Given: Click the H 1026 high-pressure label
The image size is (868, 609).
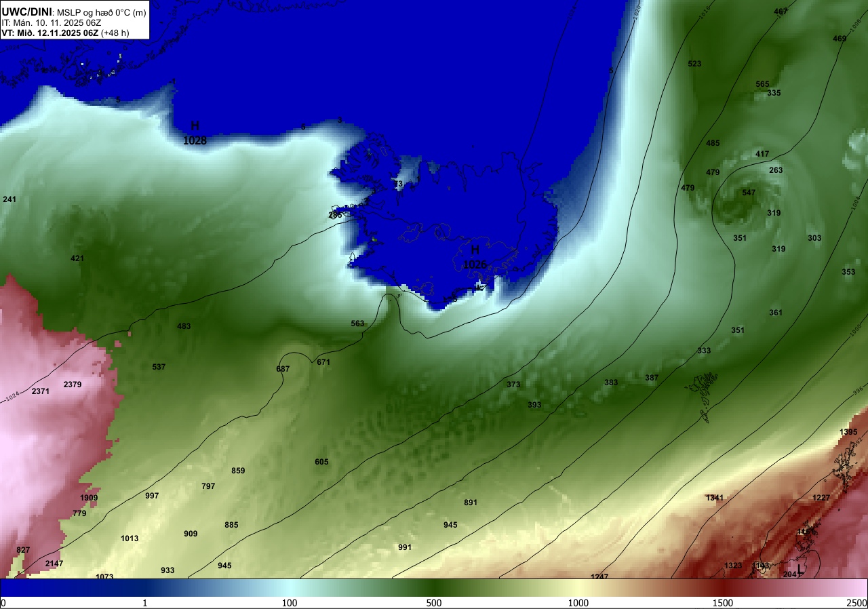Looking at the screenshot, I should 475,257.
